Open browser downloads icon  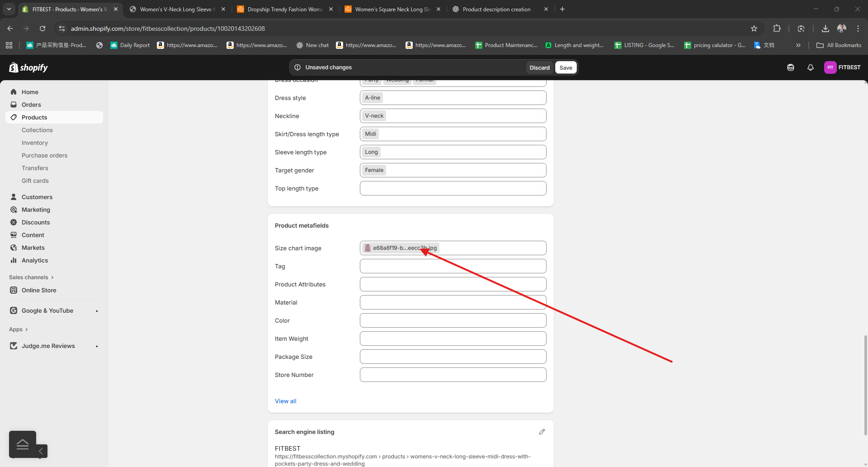pyautogui.click(x=825, y=29)
